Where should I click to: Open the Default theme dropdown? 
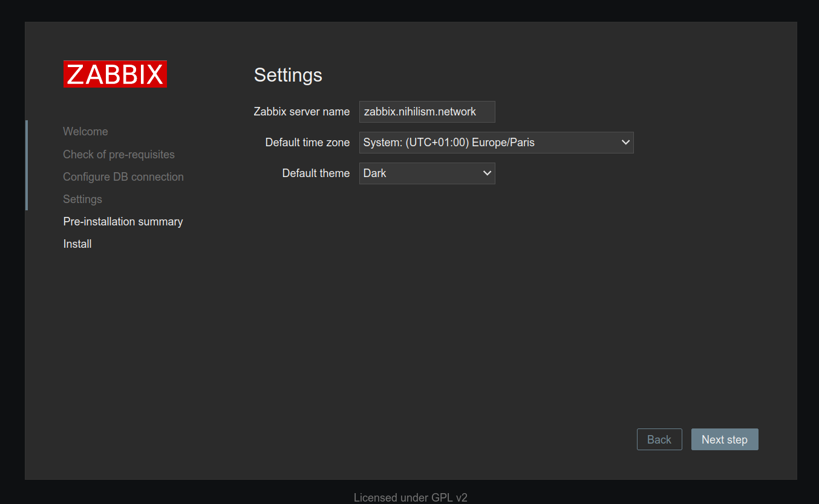[x=427, y=173]
